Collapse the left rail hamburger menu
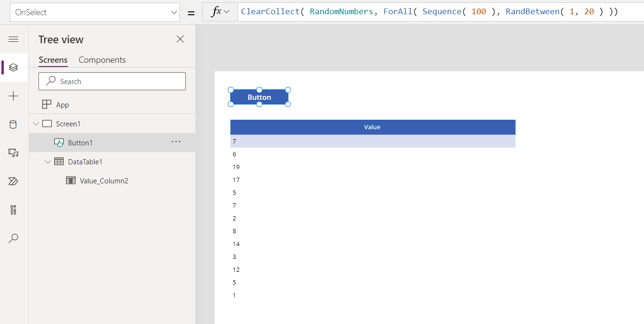The image size is (644, 324). pos(13,39)
